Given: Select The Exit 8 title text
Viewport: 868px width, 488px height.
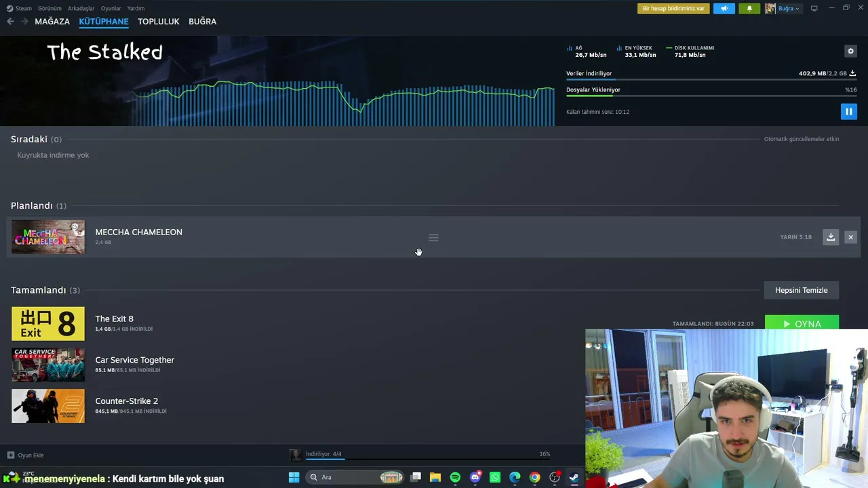Looking at the screenshot, I should [x=114, y=319].
